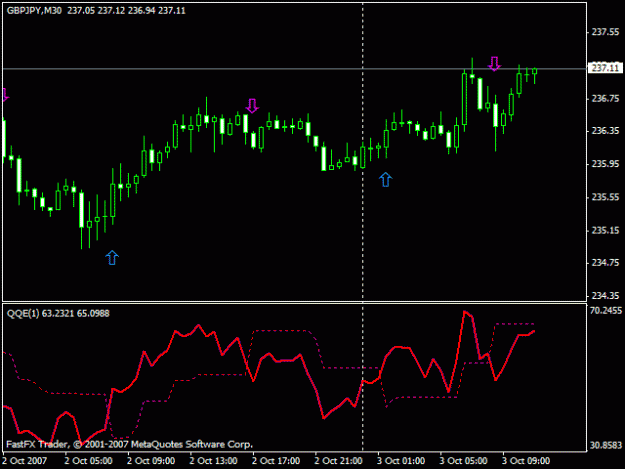Click the 2 Oct 05:00 time label
The height and width of the screenshot is (469, 625).
click(88, 461)
